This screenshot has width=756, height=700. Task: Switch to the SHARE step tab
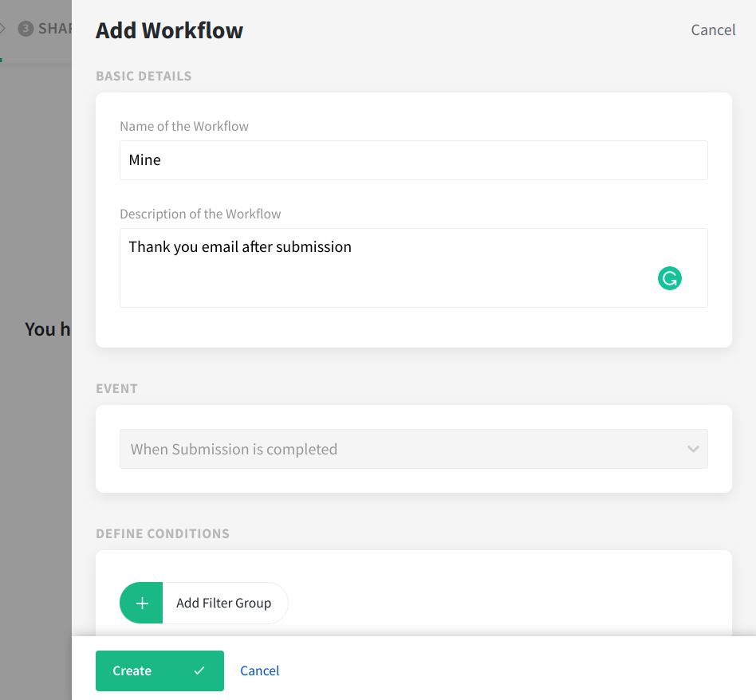[x=54, y=29]
